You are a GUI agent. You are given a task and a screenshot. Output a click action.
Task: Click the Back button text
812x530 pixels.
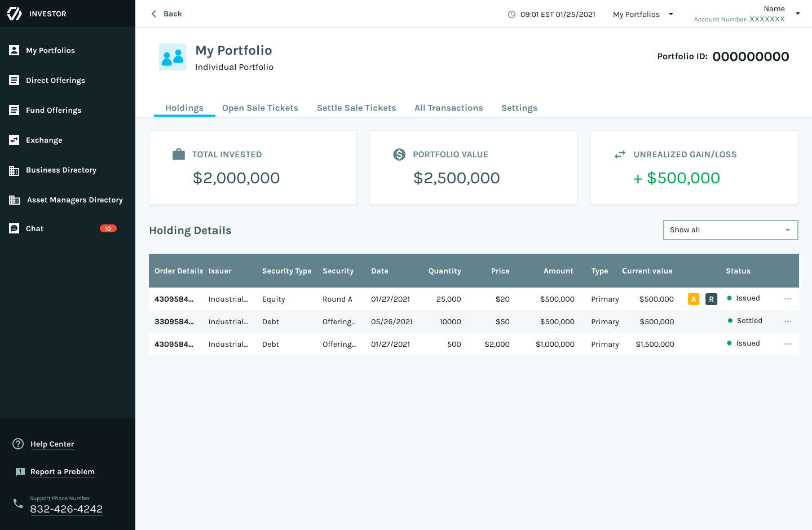pyautogui.click(x=173, y=14)
